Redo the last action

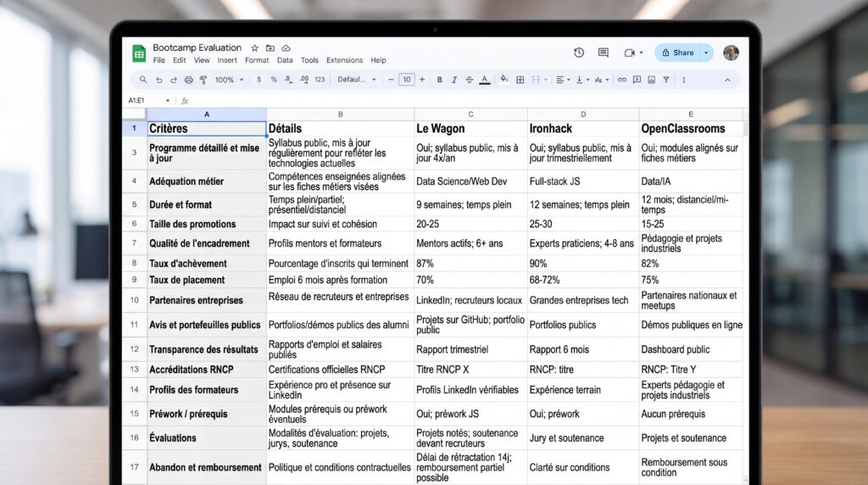[x=173, y=80]
